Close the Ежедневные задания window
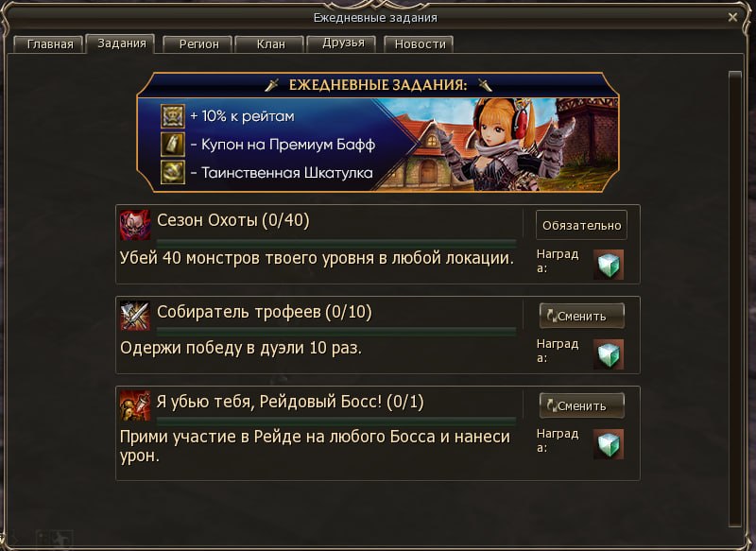The height and width of the screenshot is (551, 756). 732,17
